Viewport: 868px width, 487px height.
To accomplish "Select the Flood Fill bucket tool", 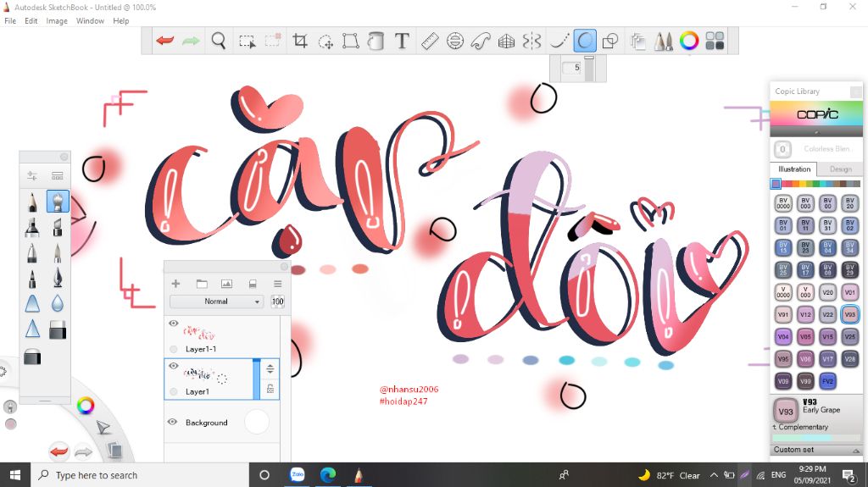I will point(376,41).
